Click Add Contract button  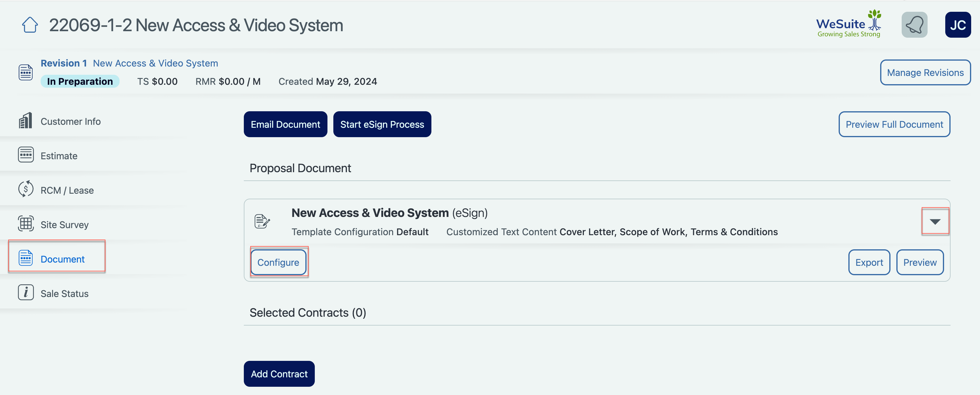279,374
